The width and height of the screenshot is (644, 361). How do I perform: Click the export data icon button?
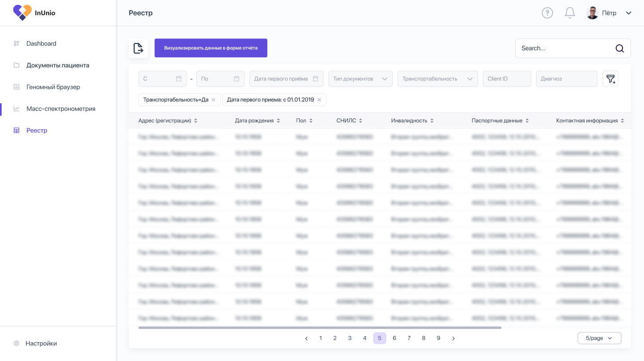(x=139, y=48)
